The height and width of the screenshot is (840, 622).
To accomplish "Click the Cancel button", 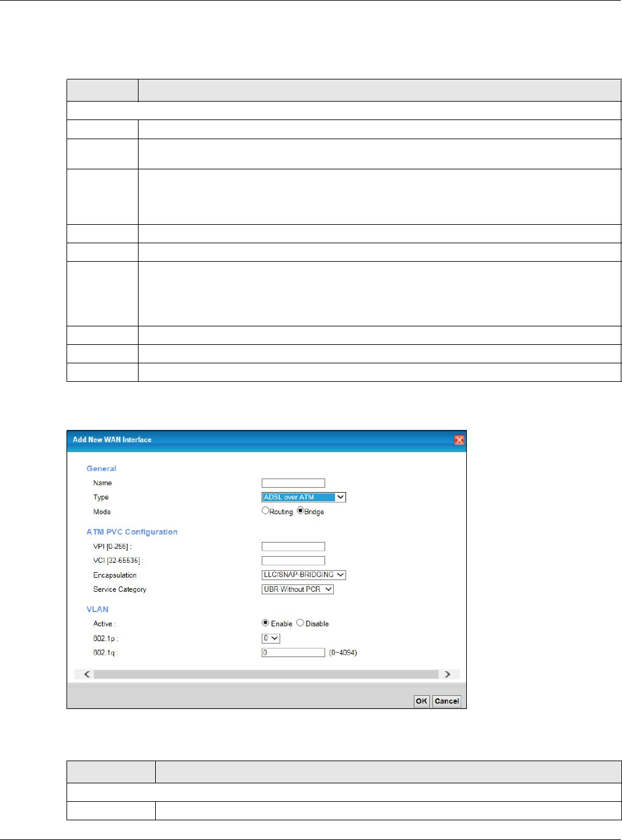I will (x=446, y=701).
